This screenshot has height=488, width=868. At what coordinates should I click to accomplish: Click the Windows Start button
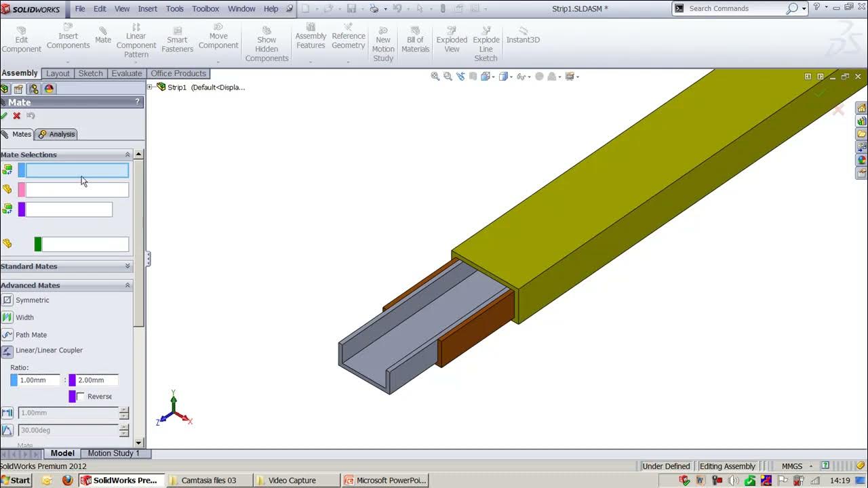tap(16, 481)
